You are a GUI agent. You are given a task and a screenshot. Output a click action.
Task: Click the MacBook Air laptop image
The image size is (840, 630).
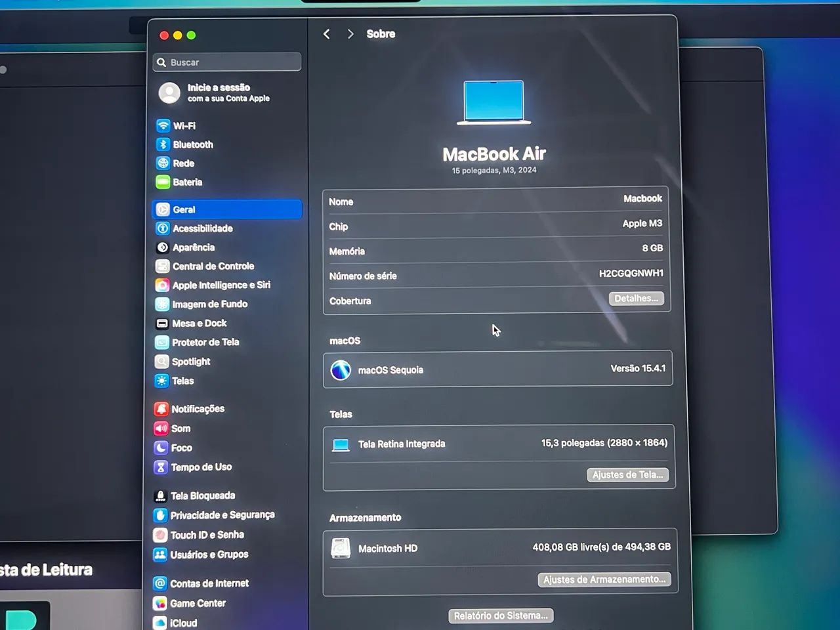click(493, 102)
